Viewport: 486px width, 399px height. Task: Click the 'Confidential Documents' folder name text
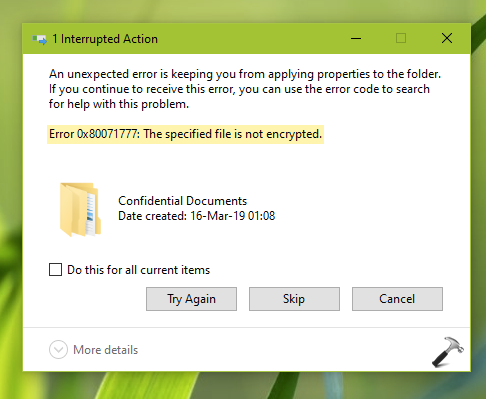pos(182,201)
